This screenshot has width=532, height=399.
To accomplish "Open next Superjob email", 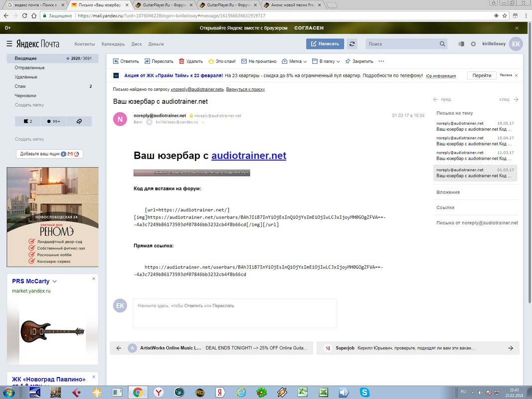I will 418,348.
